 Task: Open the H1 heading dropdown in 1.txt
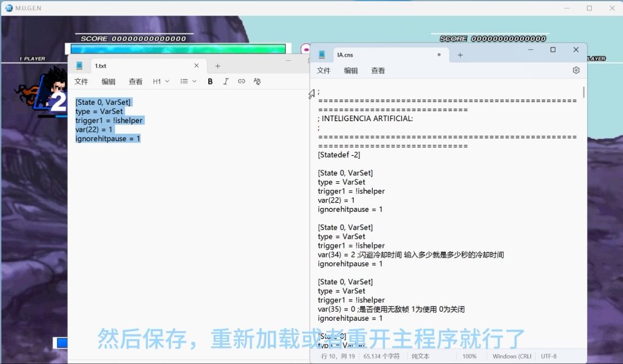(161, 82)
